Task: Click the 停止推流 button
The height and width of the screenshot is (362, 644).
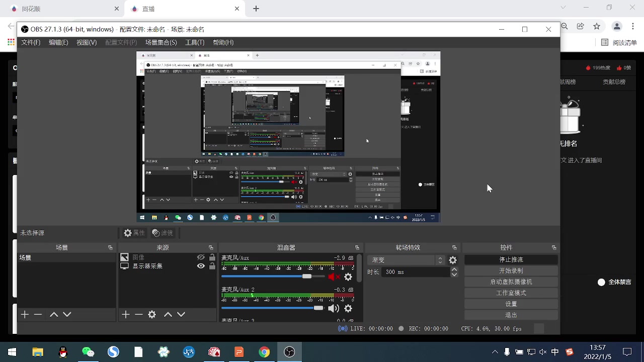Action: [511, 260]
